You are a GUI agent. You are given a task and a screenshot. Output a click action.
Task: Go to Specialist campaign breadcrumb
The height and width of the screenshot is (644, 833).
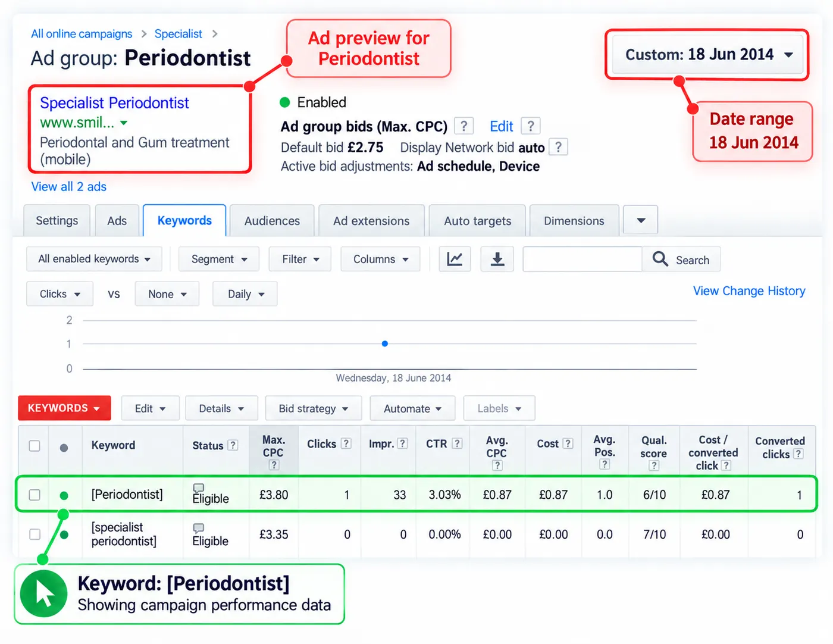point(178,34)
